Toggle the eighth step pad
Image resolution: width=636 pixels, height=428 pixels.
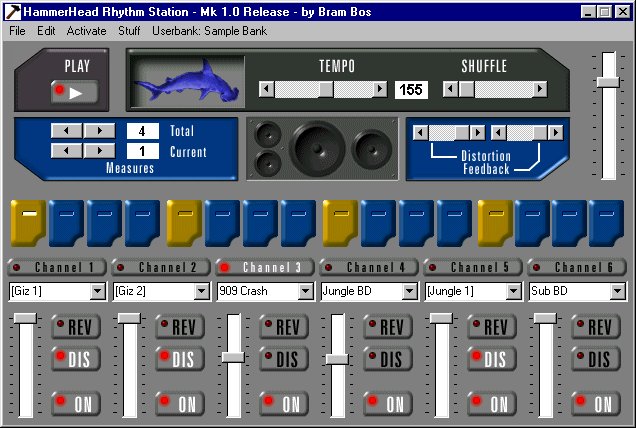(299, 223)
